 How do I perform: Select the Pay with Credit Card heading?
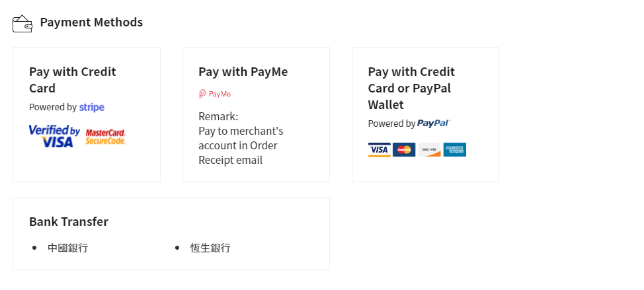(x=73, y=80)
